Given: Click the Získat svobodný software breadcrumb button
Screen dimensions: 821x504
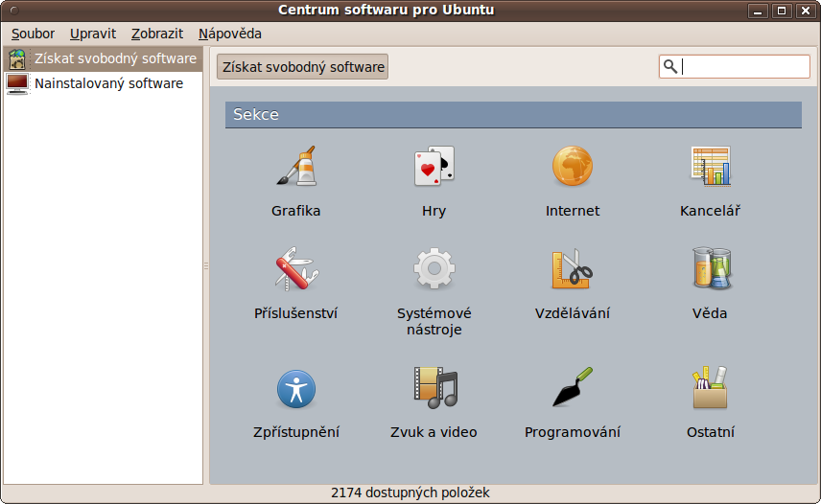Looking at the screenshot, I should pyautogui.click(x=303, y=67).
